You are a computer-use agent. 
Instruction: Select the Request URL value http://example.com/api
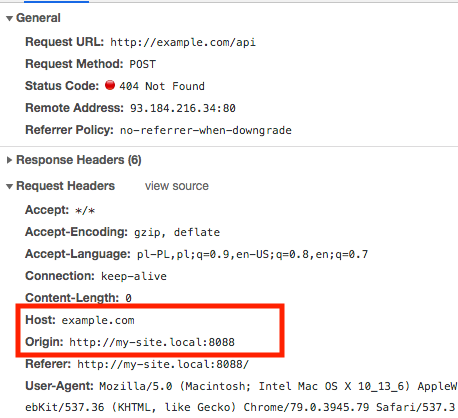point(183,43)
